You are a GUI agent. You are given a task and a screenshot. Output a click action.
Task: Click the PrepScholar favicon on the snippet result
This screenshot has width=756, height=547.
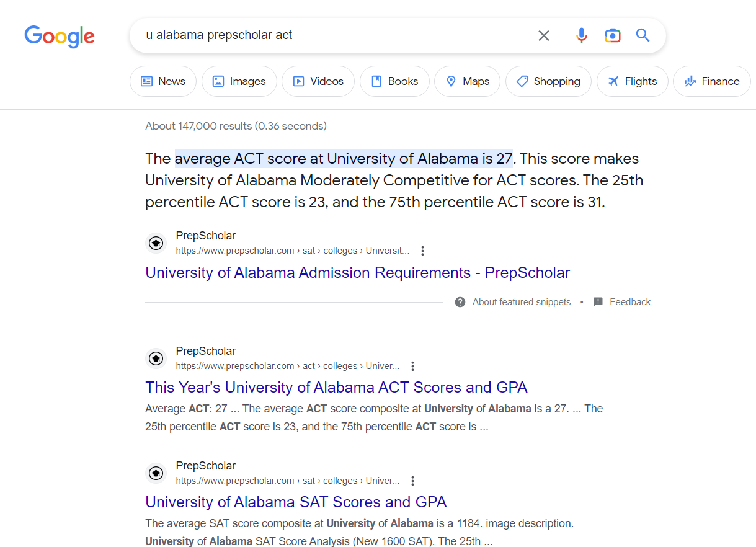coord(156,242)
